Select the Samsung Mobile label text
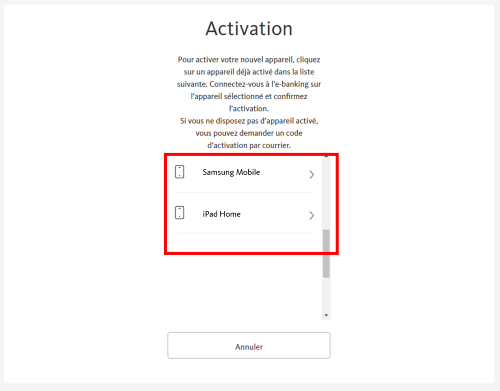The height and width of the screenshot is (391, 500). tap(231, 172)
